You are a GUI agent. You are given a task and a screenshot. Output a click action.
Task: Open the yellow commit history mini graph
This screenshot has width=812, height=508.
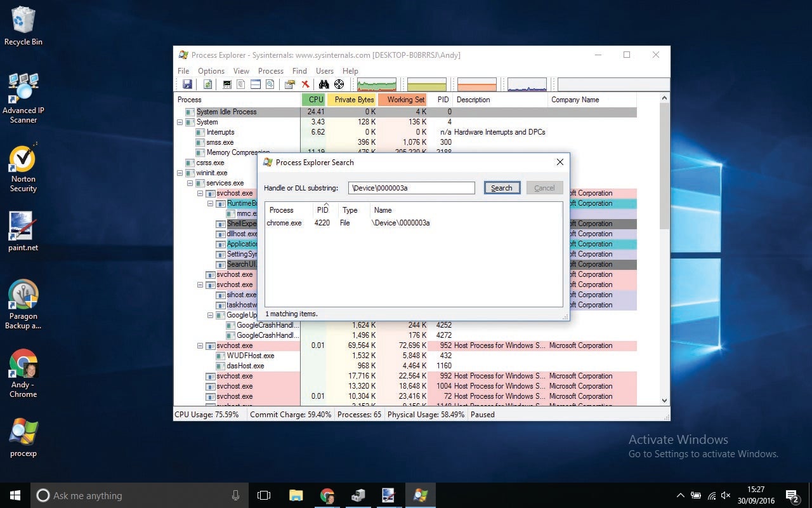pyautogui.click(x=427, y=84)
